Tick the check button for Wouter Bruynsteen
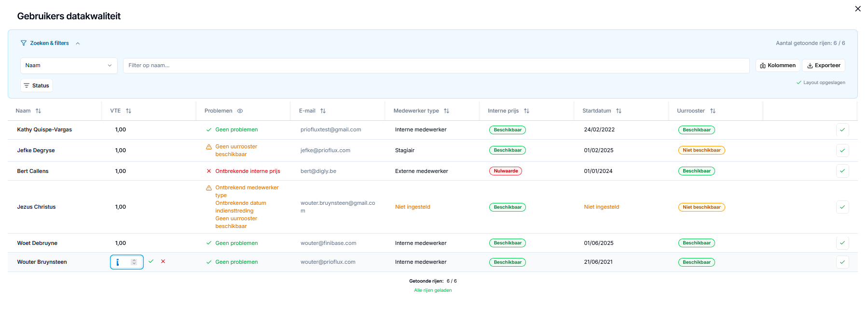 pyautogui.click(x=842, y=262)
